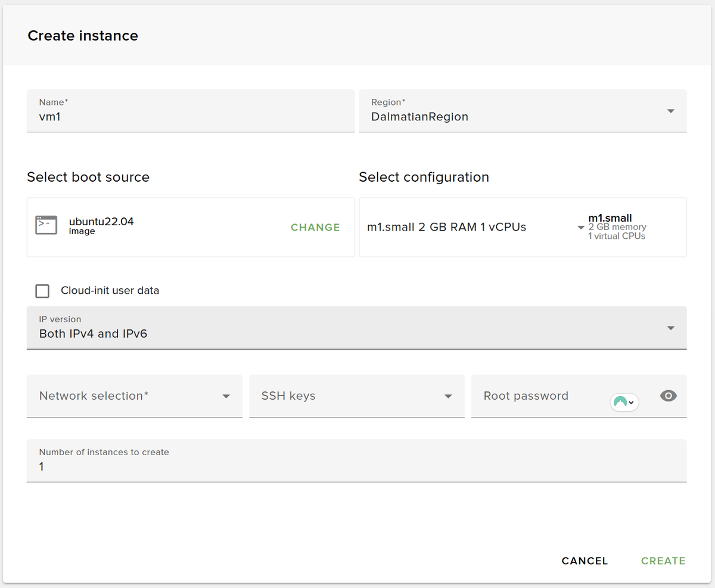Click CHANGE to pick another boot source
Image resolution: width=715 pixels, height=588 pixels.
click(315, 228)
